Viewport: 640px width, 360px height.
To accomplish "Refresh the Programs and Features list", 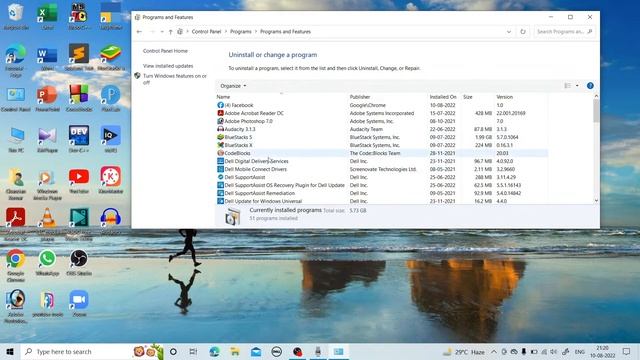I will click(523, 31).
